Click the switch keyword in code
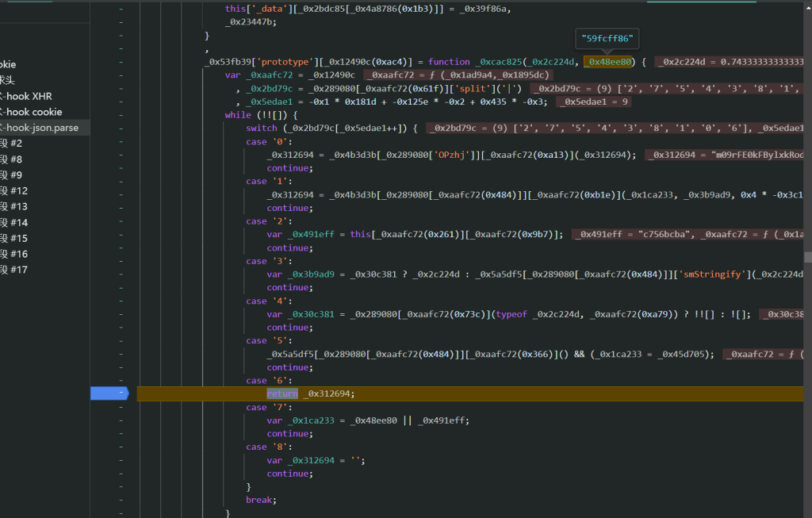 [262, 129]
